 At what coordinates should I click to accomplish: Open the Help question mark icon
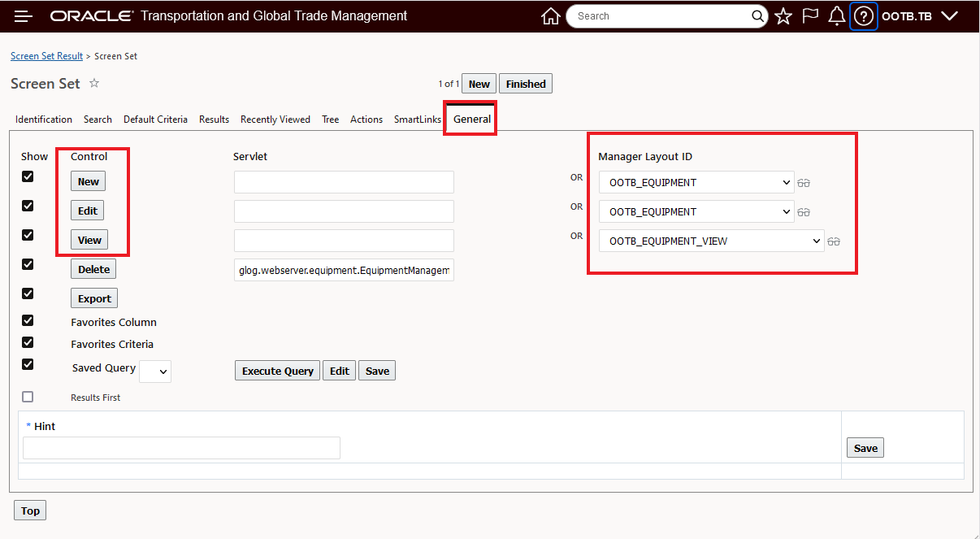coord(864,16)
